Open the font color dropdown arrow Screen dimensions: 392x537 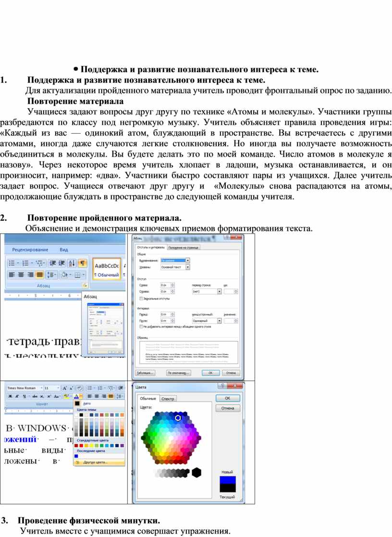tap(80, 396)
